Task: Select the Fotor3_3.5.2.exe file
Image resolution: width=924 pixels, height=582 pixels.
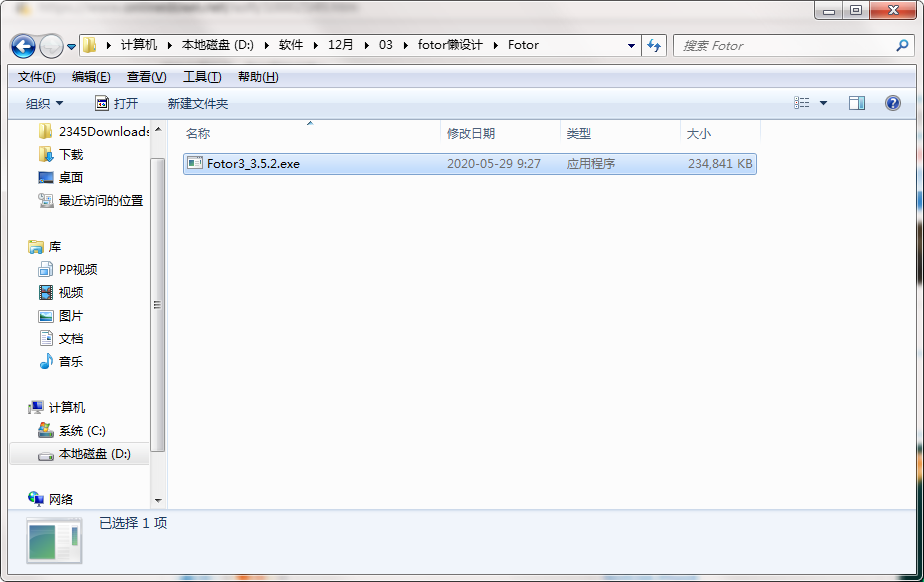Action: (470, 164)
